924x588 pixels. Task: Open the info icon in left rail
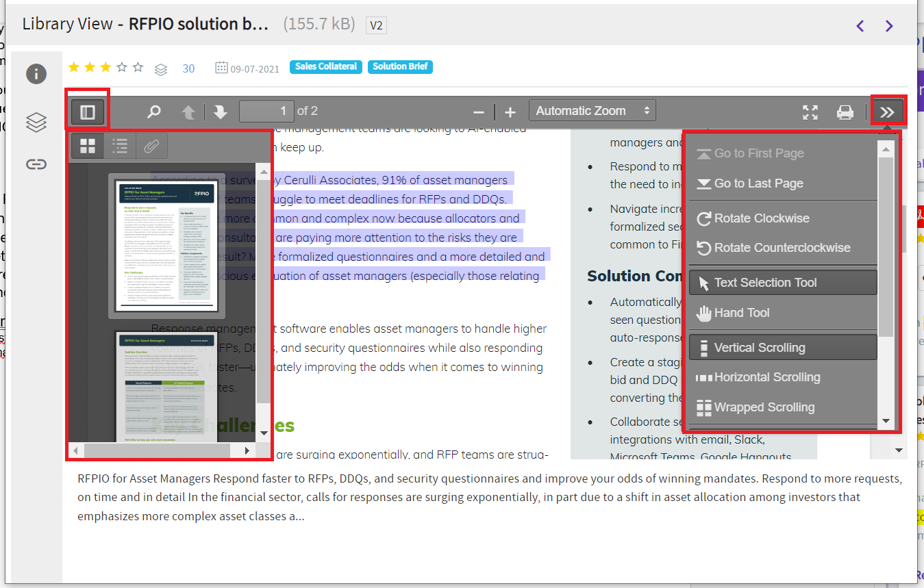pos(36,74)
